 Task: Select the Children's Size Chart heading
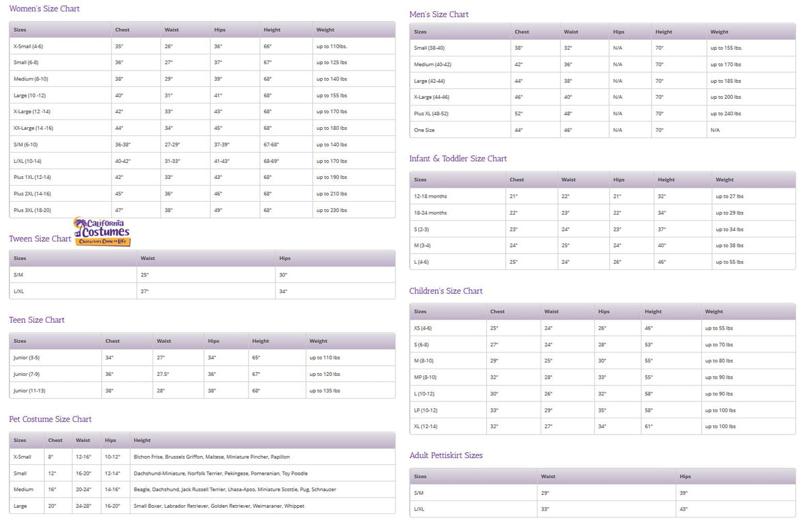pos(447,291)
